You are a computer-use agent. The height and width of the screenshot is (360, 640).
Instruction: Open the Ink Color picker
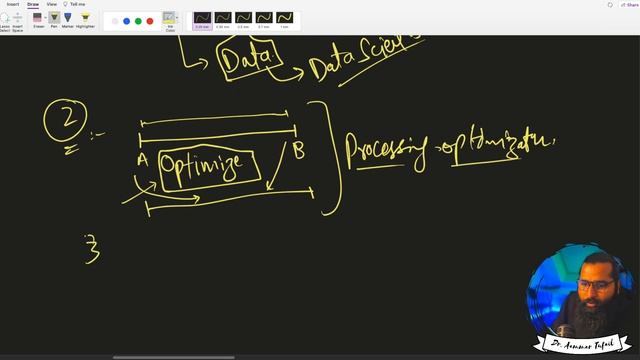click(x=169, y=22)
